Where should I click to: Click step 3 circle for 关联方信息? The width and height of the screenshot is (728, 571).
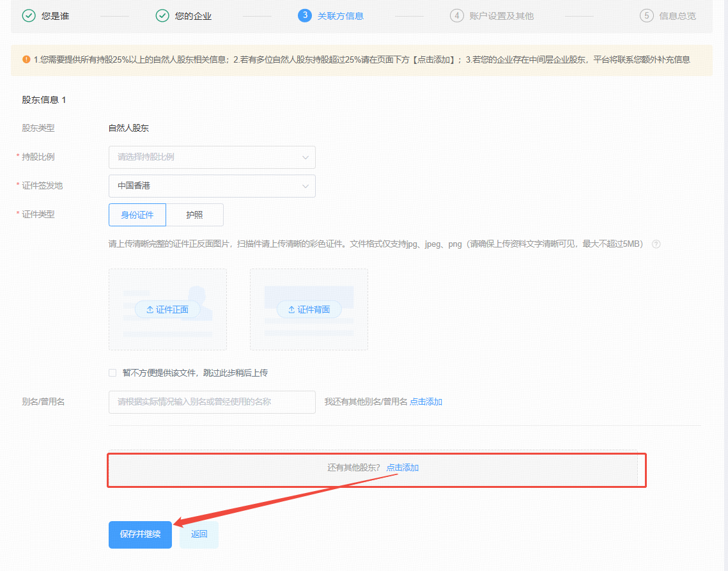coord(304,15)
